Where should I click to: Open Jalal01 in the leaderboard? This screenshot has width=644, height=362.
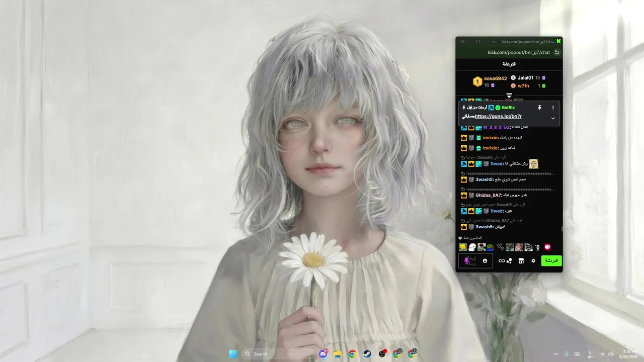pyautogui.click(x=525, y=78)
